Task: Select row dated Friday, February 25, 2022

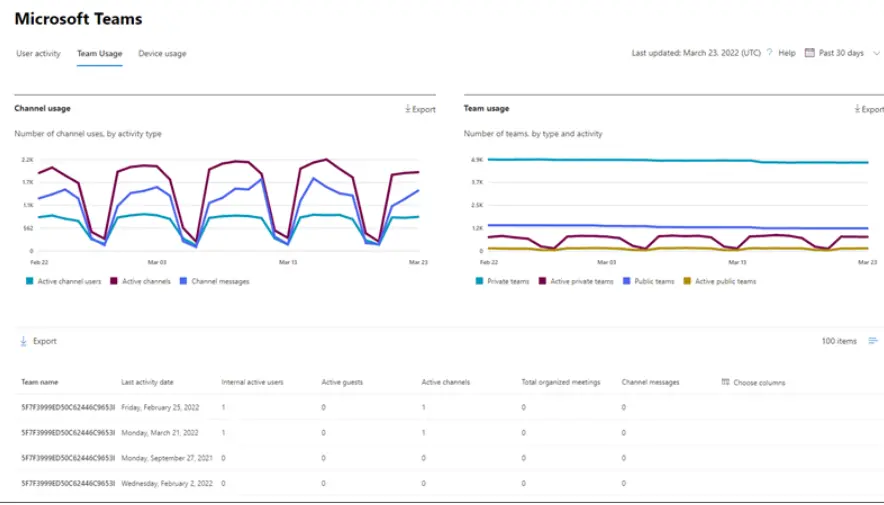Action: point(448,407)
